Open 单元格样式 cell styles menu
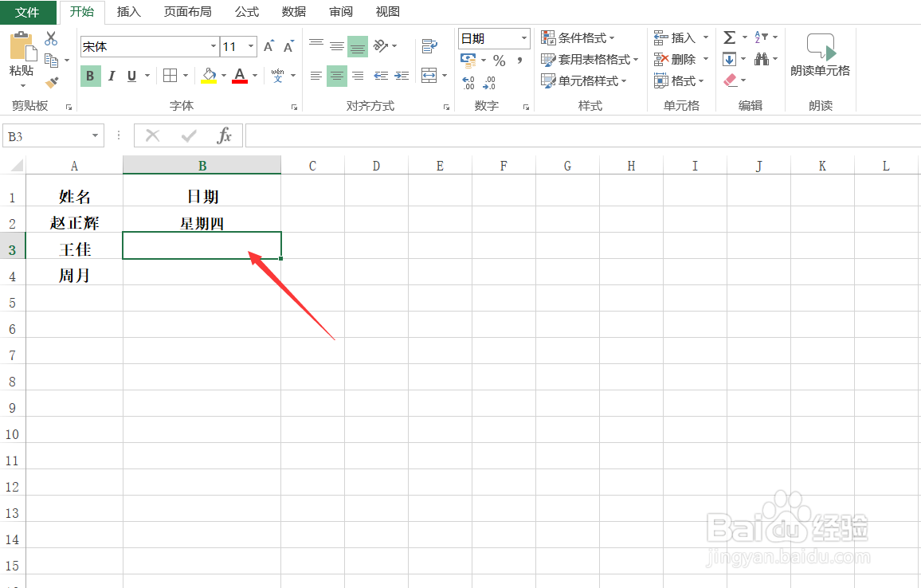The height and width of the screenshot is (588, 921). pyautogui.click(x=583, y=81)
